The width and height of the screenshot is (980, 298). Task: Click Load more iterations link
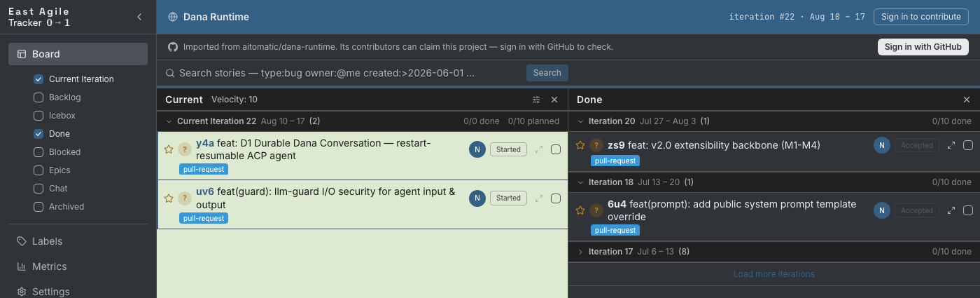click(x=773, y=274)
